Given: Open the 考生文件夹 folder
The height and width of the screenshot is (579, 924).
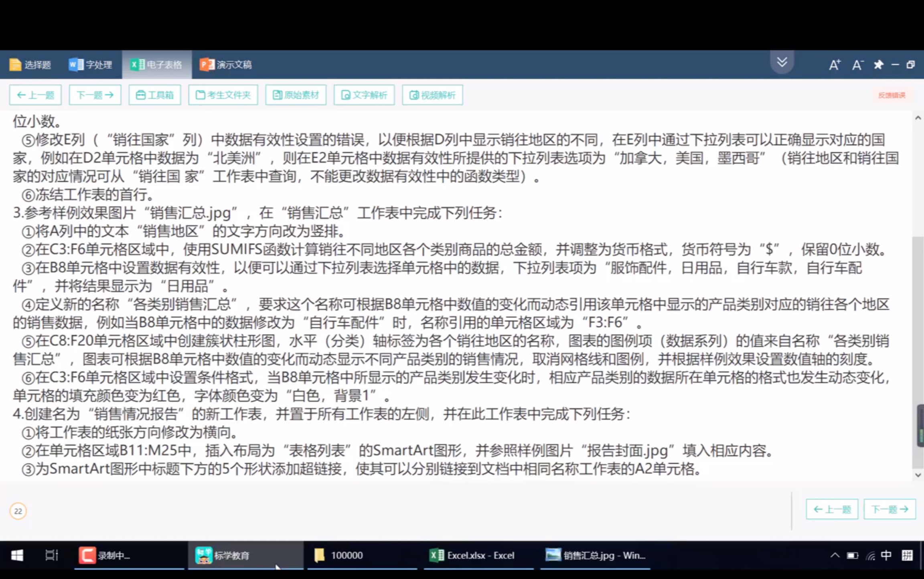Looking at the screenshot, I should point(223,95).
